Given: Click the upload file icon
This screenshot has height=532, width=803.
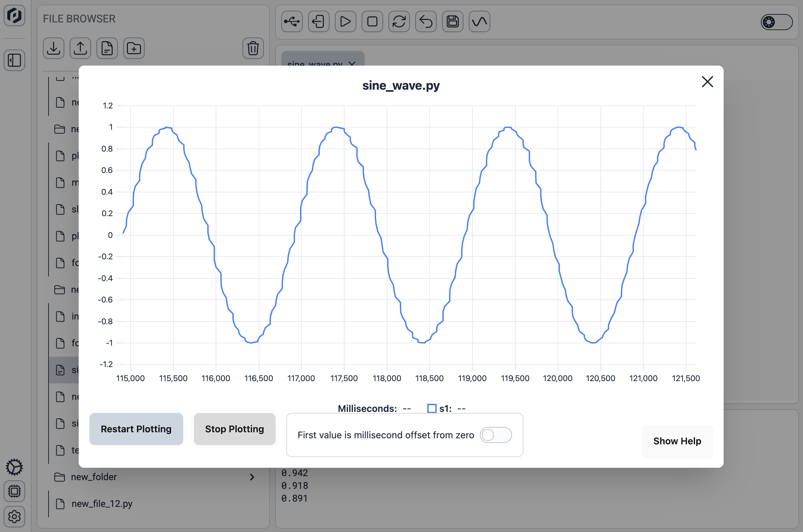Looking at the screenshot, I should click(x=80, y=49).
